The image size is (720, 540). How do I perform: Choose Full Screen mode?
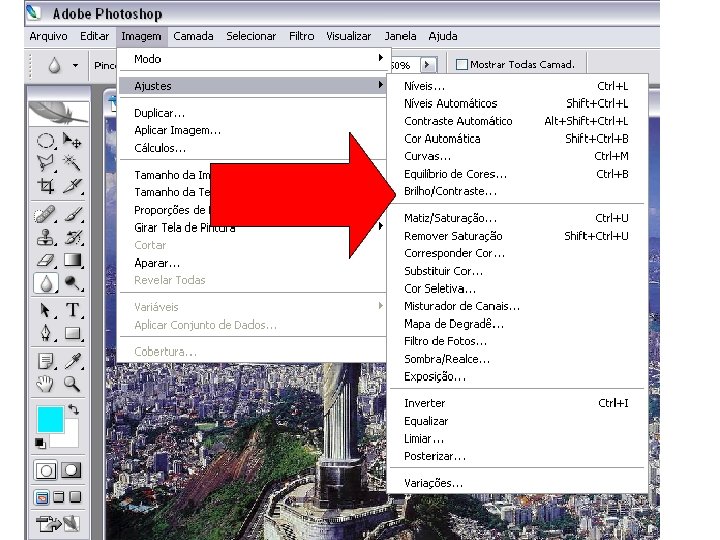75,497
